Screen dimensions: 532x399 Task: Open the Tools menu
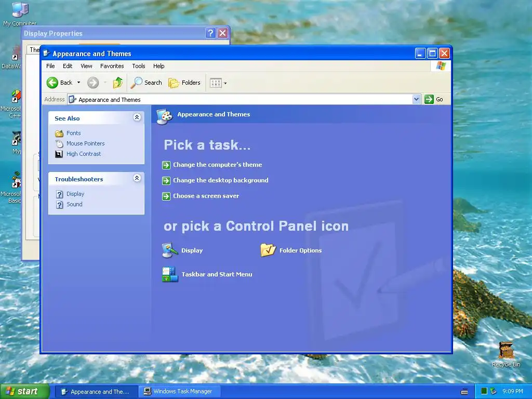tap(138, 66)
